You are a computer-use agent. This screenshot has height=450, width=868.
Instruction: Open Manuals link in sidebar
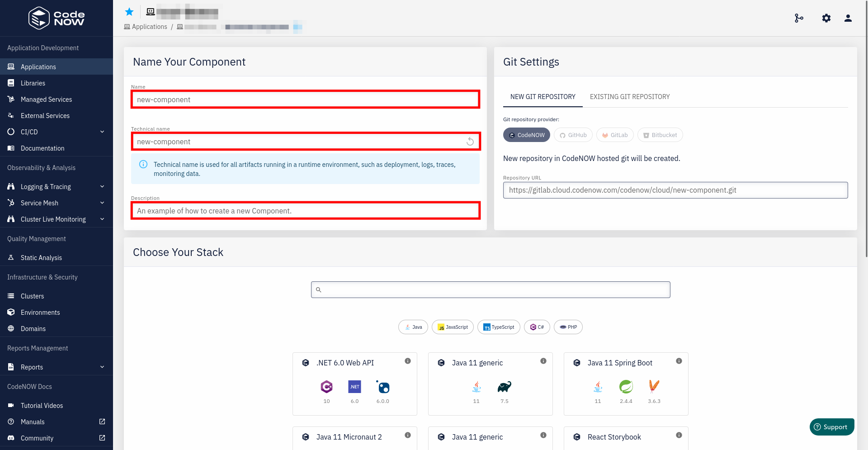pyautogui.click(x=57, y=422)
